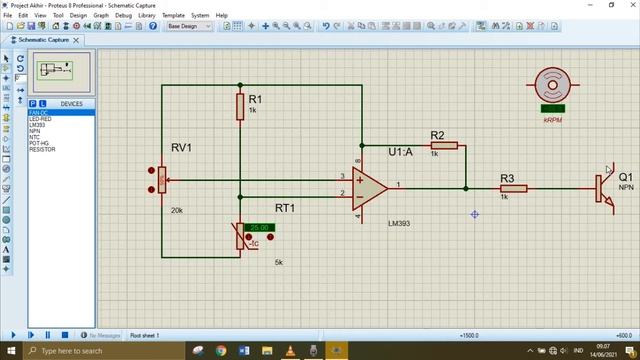Click the blue Pan/Center view cross icon
Viewport: 640px width, 360px height.
pos(265,26)
